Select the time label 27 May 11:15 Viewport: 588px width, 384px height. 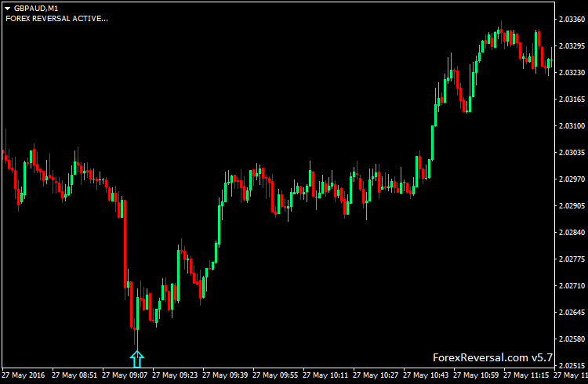pyautogui.click(x=526, y=375)
